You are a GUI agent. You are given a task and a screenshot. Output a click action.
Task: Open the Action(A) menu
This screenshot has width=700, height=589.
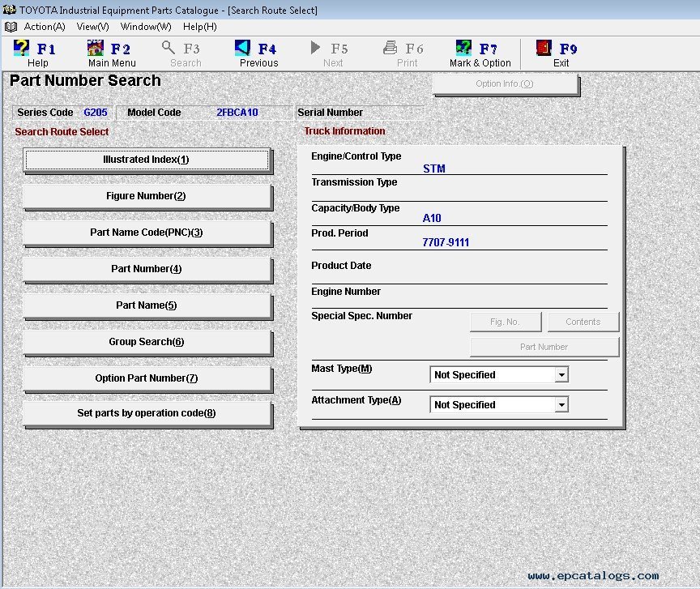[x=45, y=27]
